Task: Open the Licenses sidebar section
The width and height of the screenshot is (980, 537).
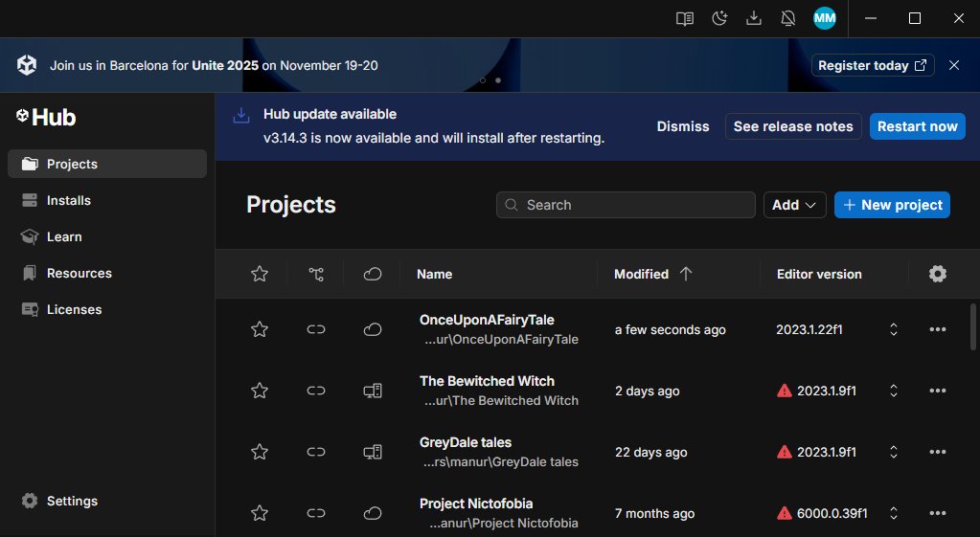Action: [107, 309]
